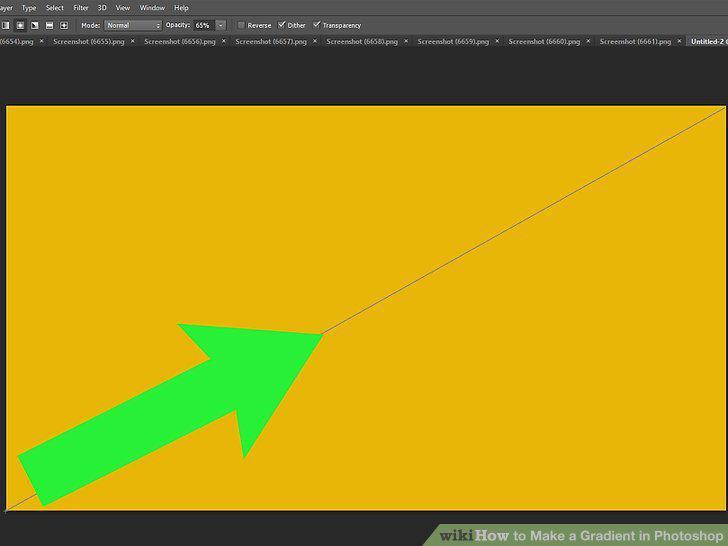Screen dimensions: 728x546
Task: Click the Opacity 65% value field
Action: (x=203, y=26)
